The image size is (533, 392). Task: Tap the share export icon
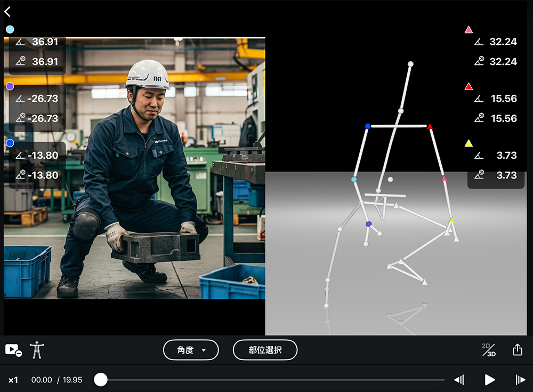pyautogui.click(x=518, y=349)
